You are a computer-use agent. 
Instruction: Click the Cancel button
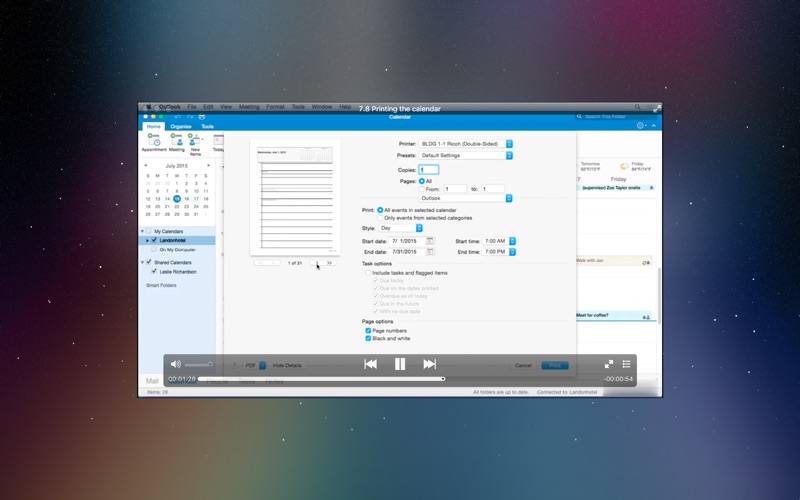pyautogui.click(x=523, y=365)
